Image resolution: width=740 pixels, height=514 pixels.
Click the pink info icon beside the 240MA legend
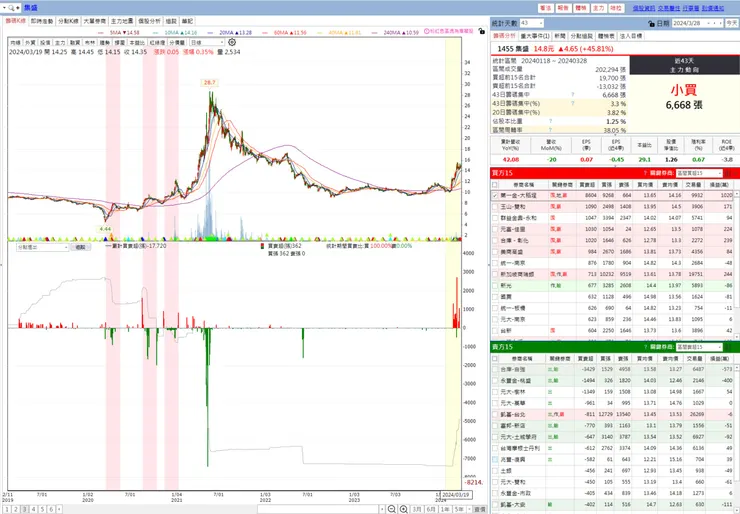[426, 31]
